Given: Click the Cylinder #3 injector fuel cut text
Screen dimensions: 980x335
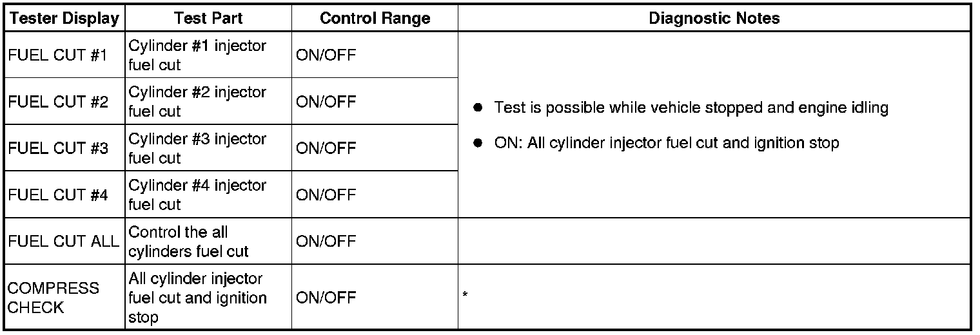Looking at the screenshot, I should tap(197, 148).
